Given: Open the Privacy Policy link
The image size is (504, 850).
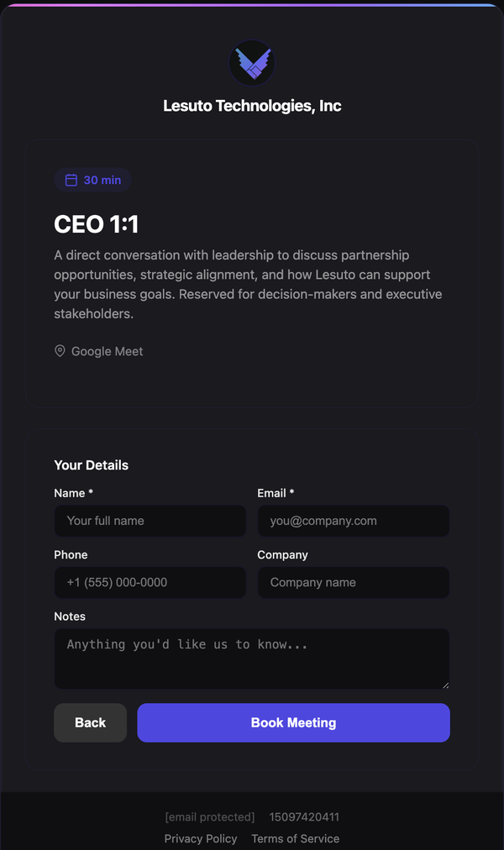Looking at the screenshot, I should point(201,838).
